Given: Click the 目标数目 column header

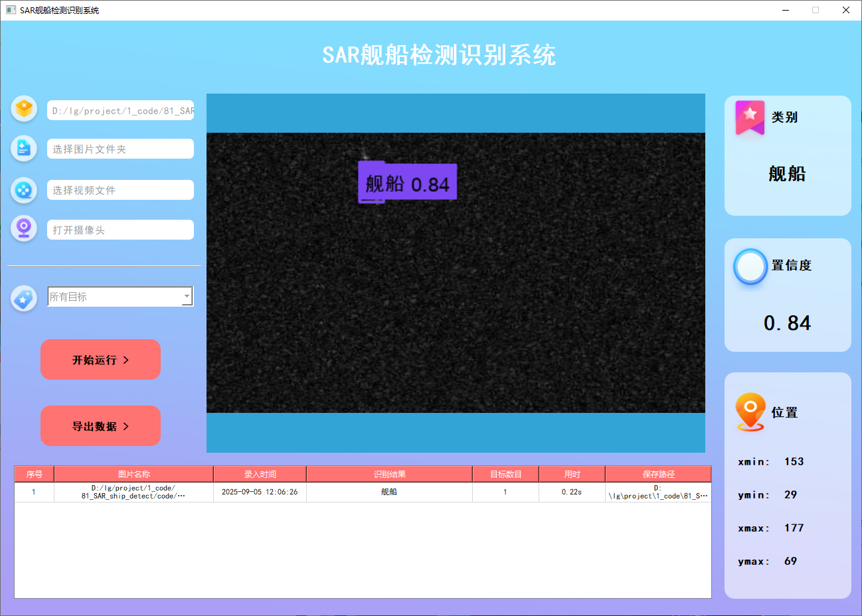Looking at the screenshot, I should (x=505, y=474).
